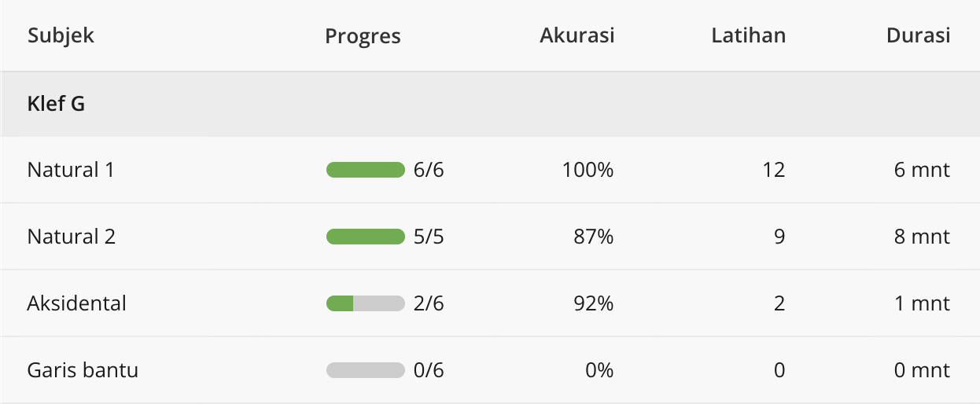
Task: Sort by the Akurasi column header
Action: tap(577, 36)
